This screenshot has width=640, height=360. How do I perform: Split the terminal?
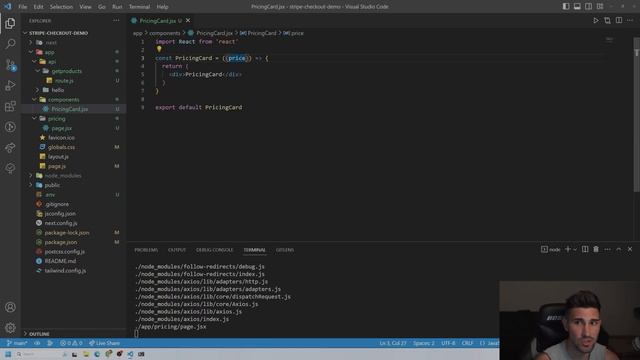pyautogui.click(x=585, y=249)
